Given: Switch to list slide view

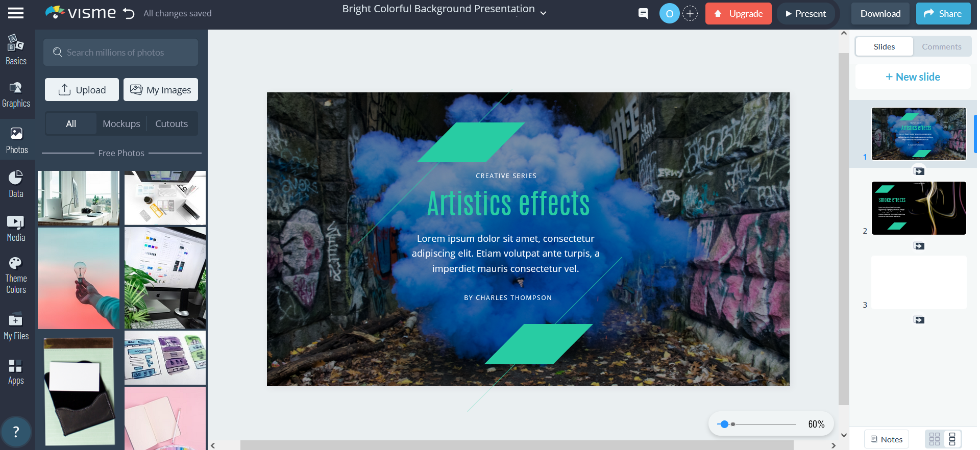Looking at the screenshot, I should click(x=952, y=439).
